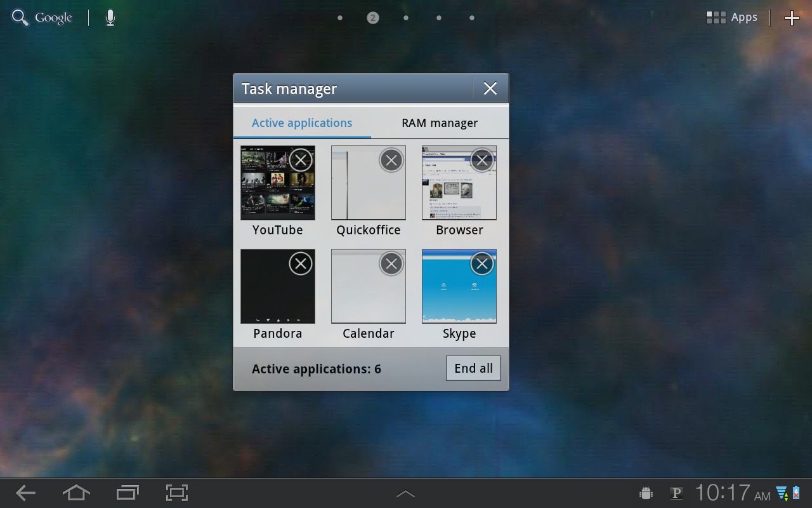
Task: Click the Calendar label text
Action: tap(369, 333)
